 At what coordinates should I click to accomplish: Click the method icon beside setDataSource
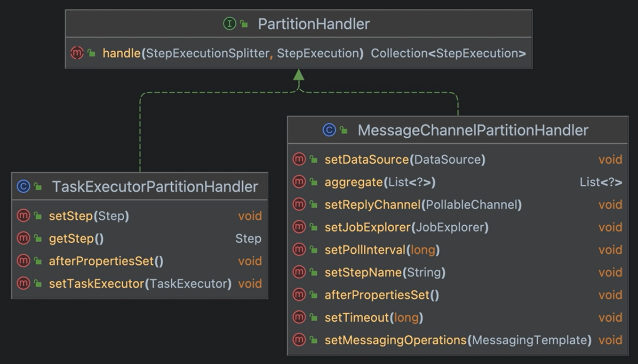tap(299, 159)
